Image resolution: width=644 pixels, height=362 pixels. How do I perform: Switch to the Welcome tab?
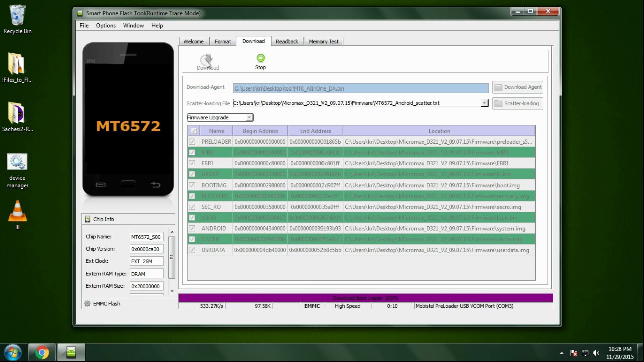(194, 42)
